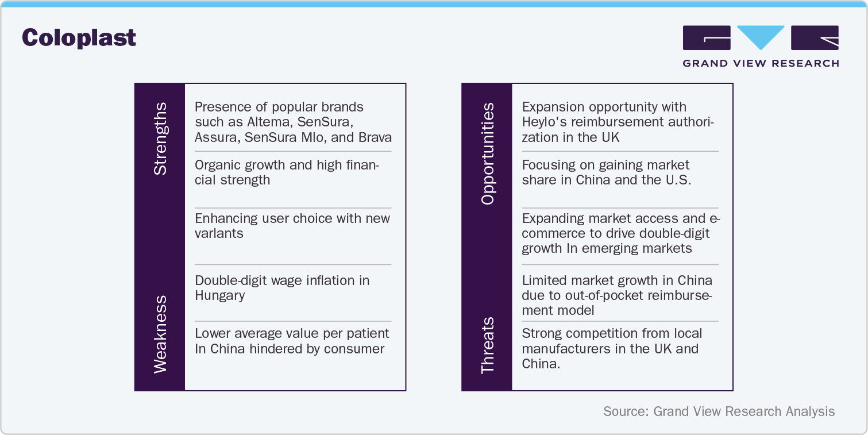Click the Heylo's reimbursement authorization opportunity
868x435 pixels.
(x=618, y=122)
